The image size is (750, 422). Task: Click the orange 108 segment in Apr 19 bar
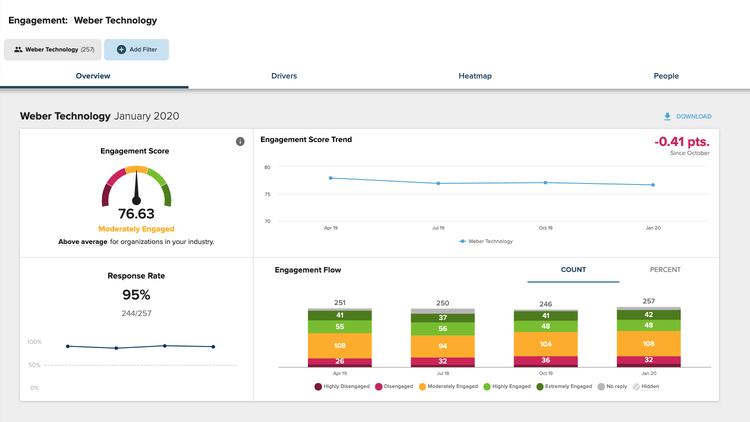click(x=340, y=345)
